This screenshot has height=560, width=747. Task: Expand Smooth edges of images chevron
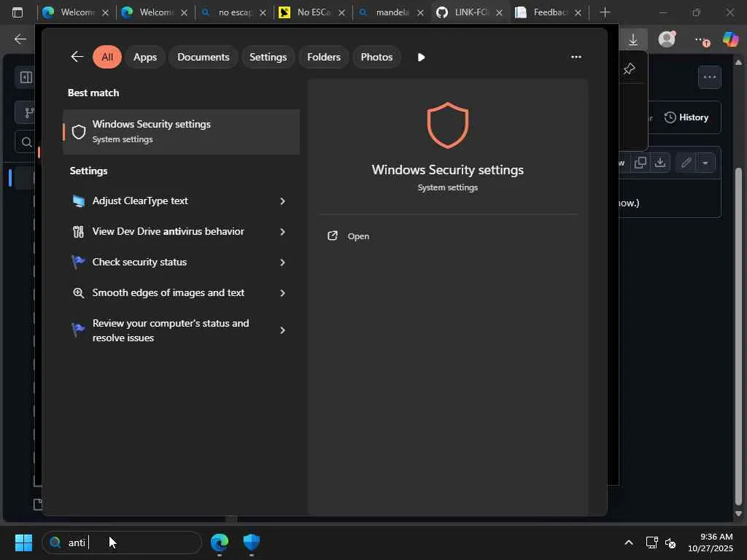(282, 293)
